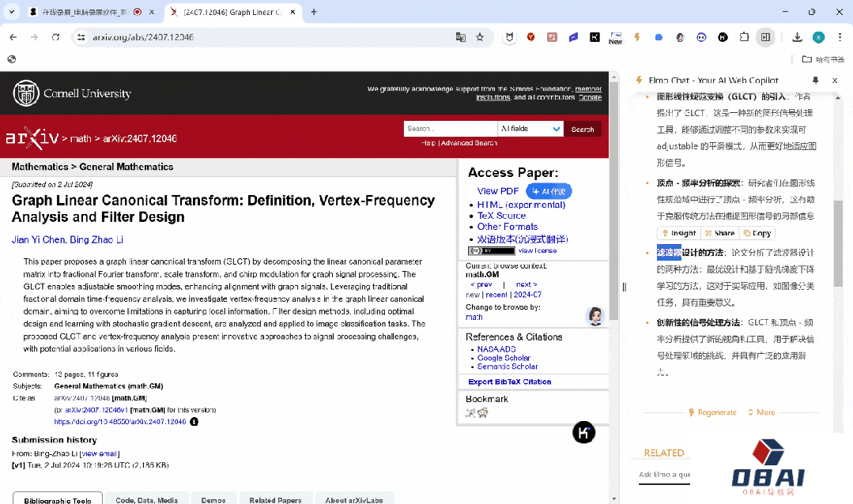853x504 pixels.
Task: Open the All fields search dropdown
Action: pos(530,129)
